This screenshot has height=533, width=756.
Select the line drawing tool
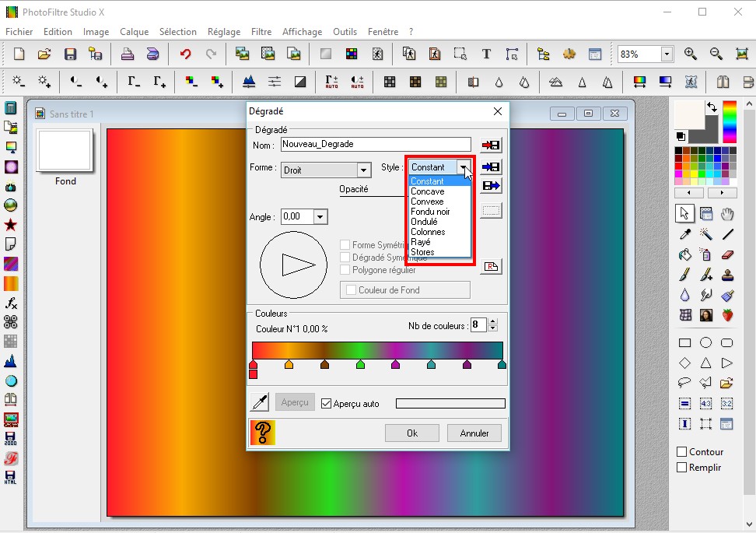727,234
